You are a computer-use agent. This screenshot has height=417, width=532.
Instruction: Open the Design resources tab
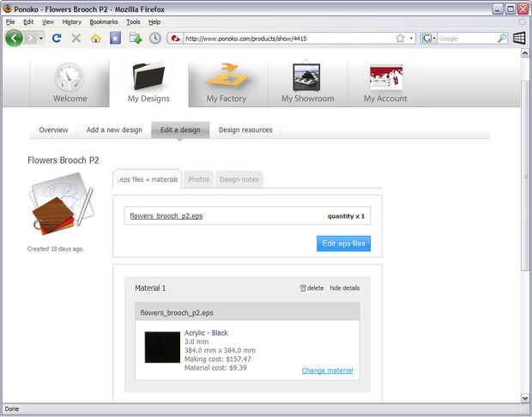[x=245, y=130]
